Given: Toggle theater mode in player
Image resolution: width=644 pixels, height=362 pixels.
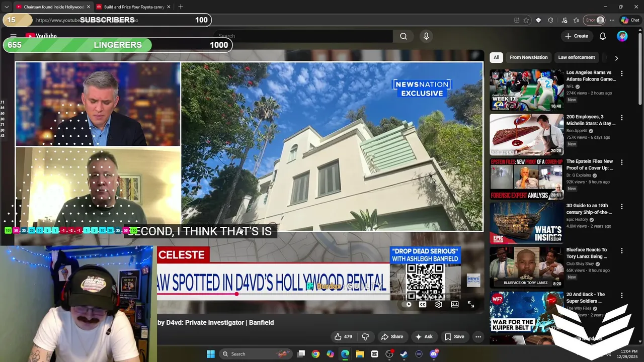Looking at the screenshot, I should (455, 304).
